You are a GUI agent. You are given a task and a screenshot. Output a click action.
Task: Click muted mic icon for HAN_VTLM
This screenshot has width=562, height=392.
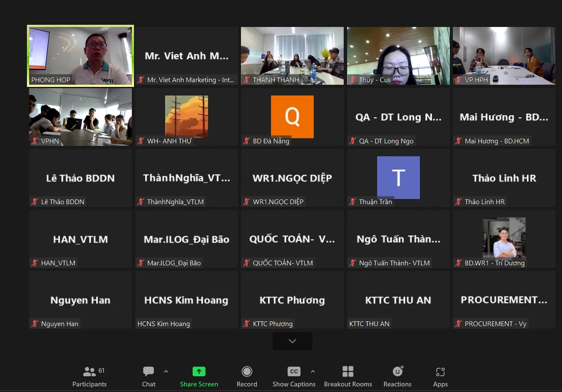35,263
